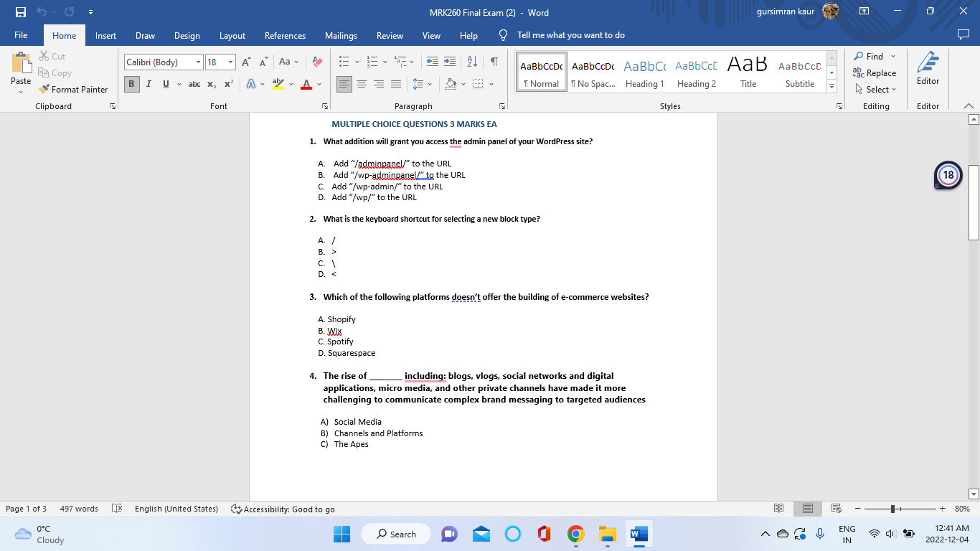Switch to the References ribbon tab
Viewport: 980px width, 551px height.
pyautogui.click(x=285, y=34)
